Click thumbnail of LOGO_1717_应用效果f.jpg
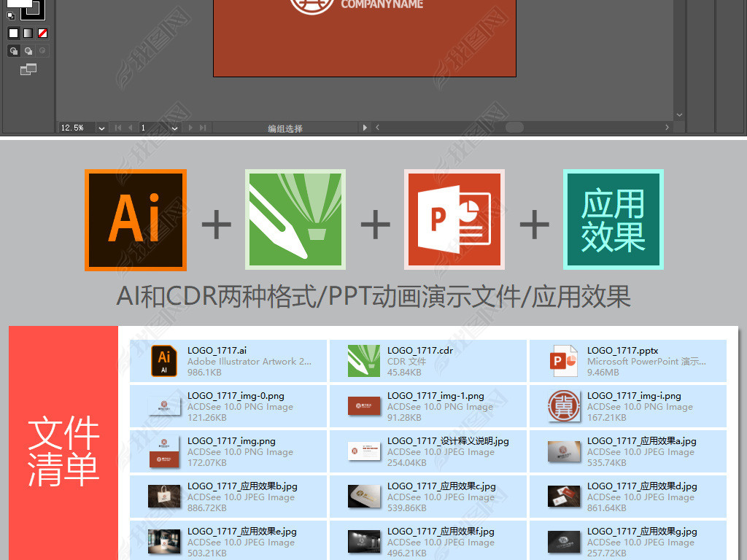The width and height of the screenshot is (747, 560). click(x=364, y=542)
